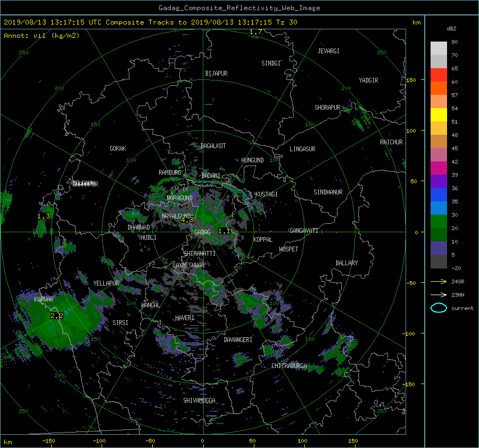Click the SIRSI city label
Screen dimensions: 479x448
pos(120,323)
